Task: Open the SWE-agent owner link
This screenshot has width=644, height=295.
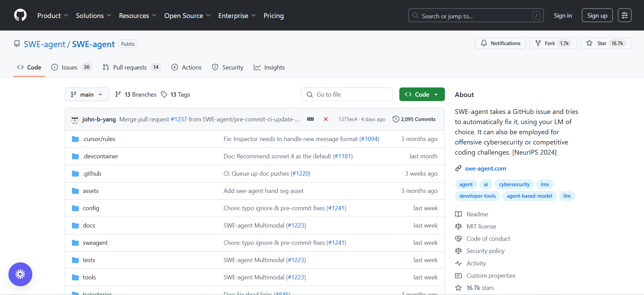Action: point(44,44)
